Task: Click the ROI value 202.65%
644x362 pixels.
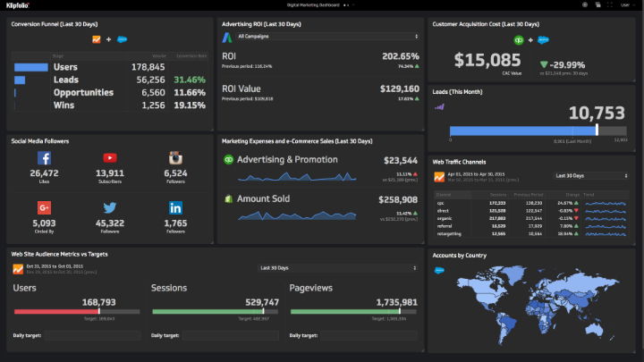Action: pos(401,56)
